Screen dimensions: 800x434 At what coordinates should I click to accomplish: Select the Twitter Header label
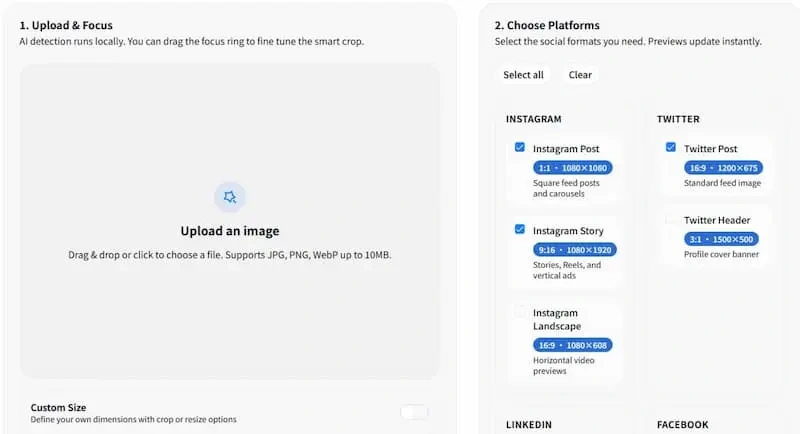point(716,220)
